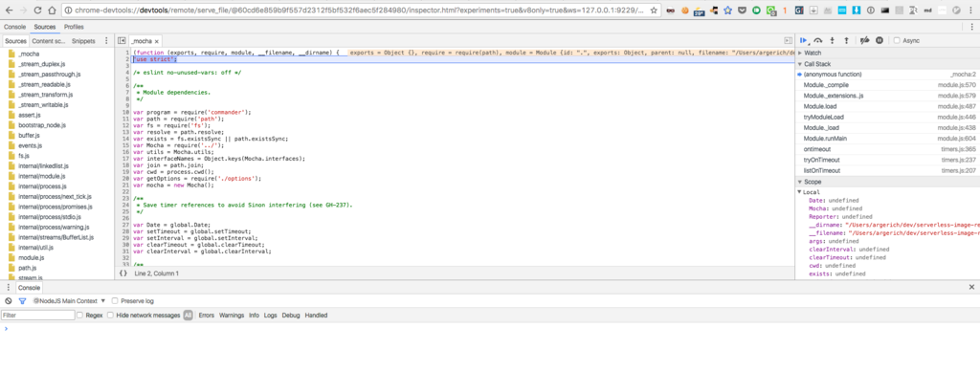The image size is (980, 371).
Task: Deactivate breakpoints button
Action: [x=865, y=40]
